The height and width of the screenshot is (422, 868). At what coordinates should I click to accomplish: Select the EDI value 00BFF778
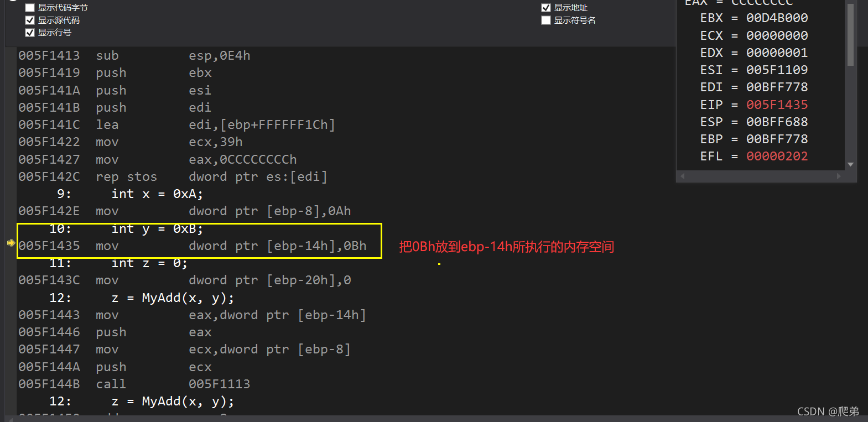point(777,87)
